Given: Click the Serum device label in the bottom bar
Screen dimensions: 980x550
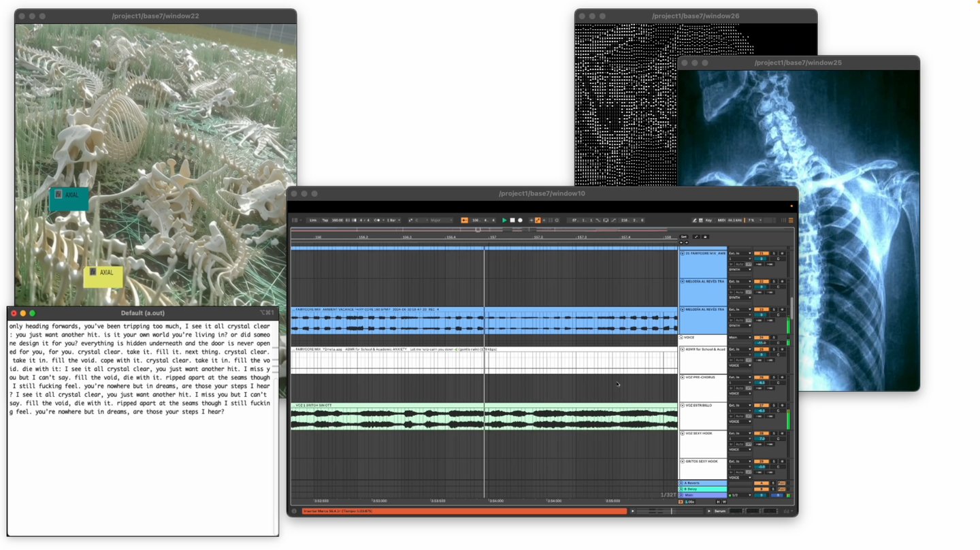Looking at the screenshot, I should [x=719, y=511].
